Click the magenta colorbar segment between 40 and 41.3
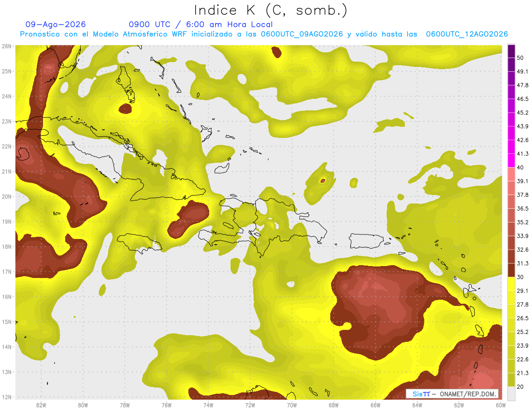 pyautogui.click(x=511, y=160)
